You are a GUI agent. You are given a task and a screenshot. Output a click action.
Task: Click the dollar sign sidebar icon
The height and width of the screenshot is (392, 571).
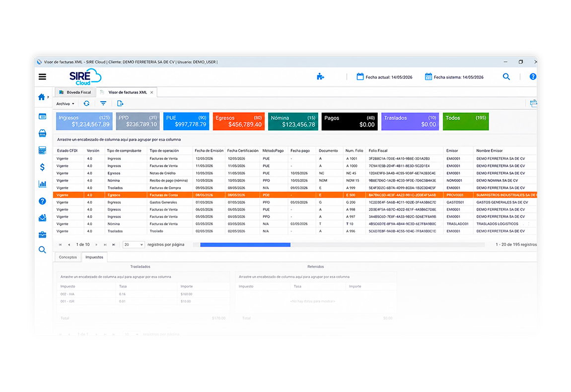42,167
